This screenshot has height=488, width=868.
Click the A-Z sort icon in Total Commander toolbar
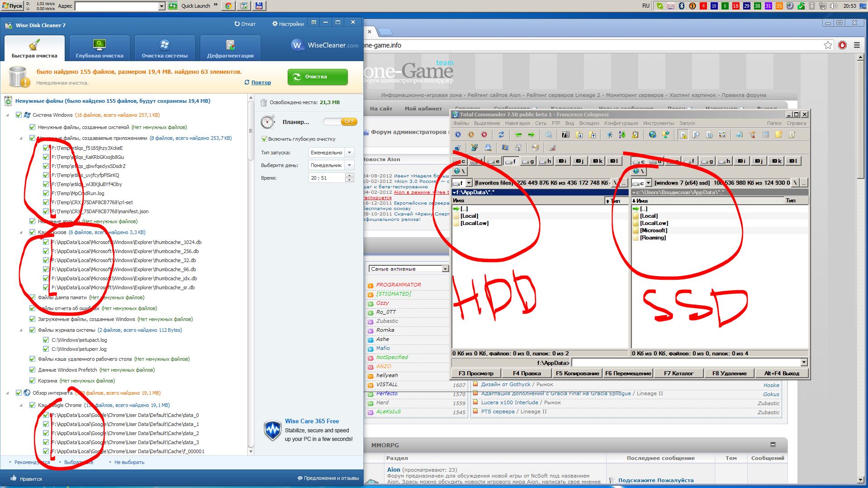(622, 134)
